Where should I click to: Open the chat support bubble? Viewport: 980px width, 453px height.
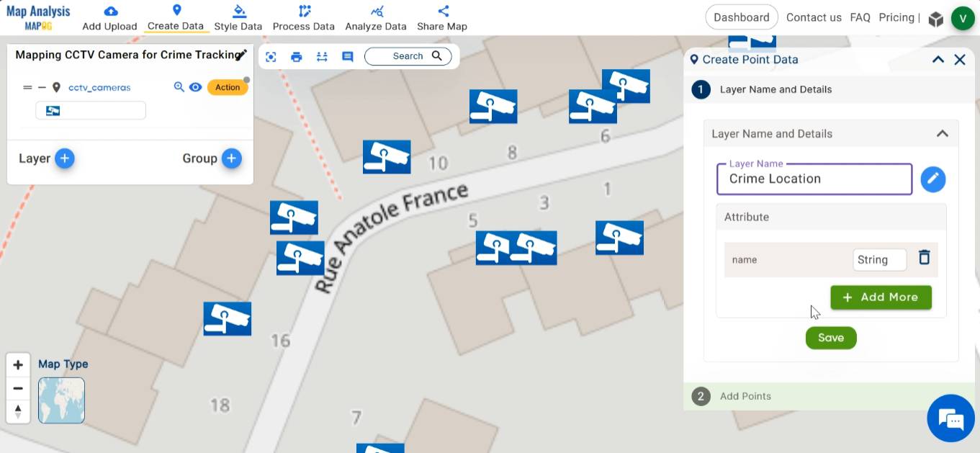point(951,418)
